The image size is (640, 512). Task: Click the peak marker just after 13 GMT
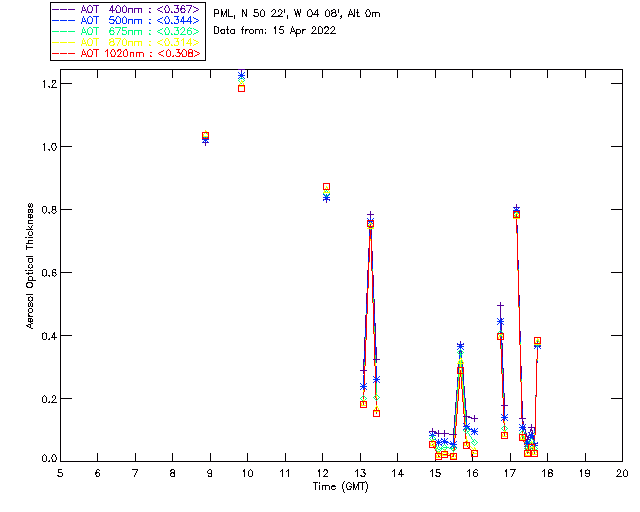pyautogui.click(x=370, y=219)
